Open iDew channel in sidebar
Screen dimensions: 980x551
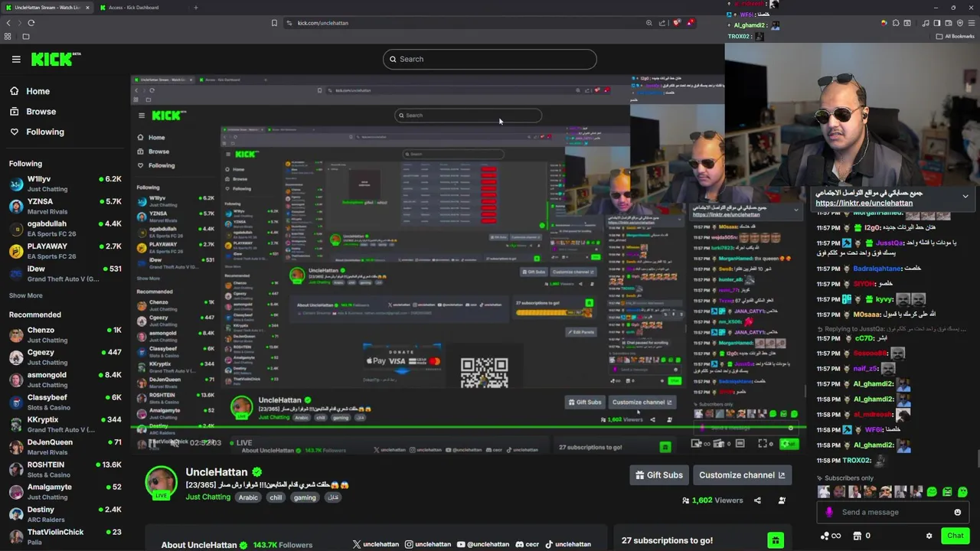65,273
